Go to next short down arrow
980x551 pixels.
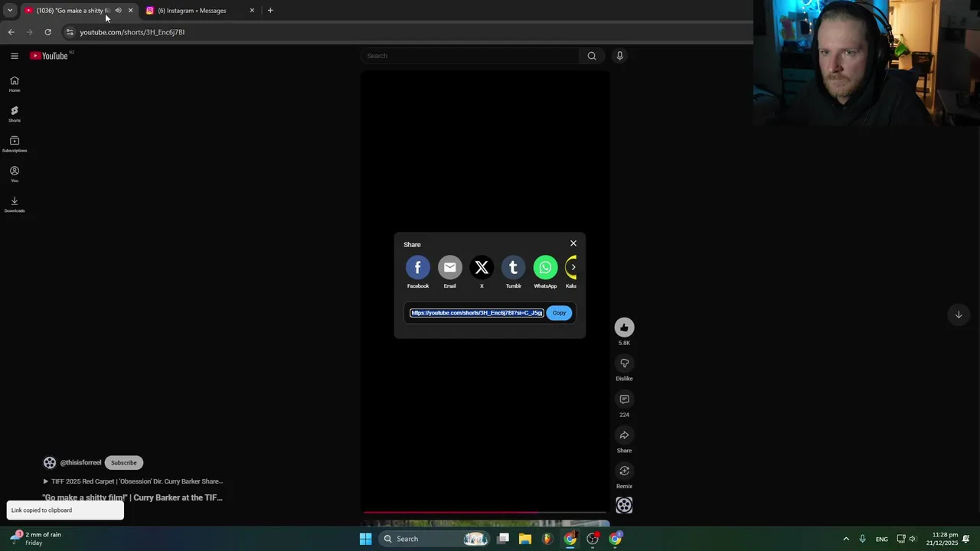click(958, 315)
